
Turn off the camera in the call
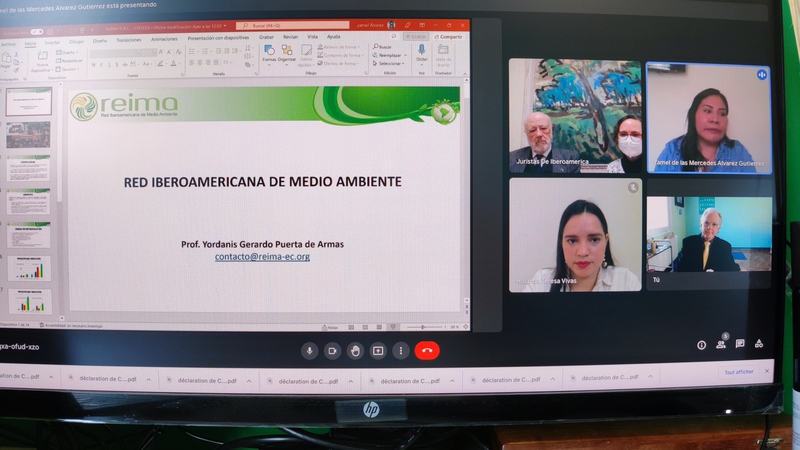click(x=332, y=351)
